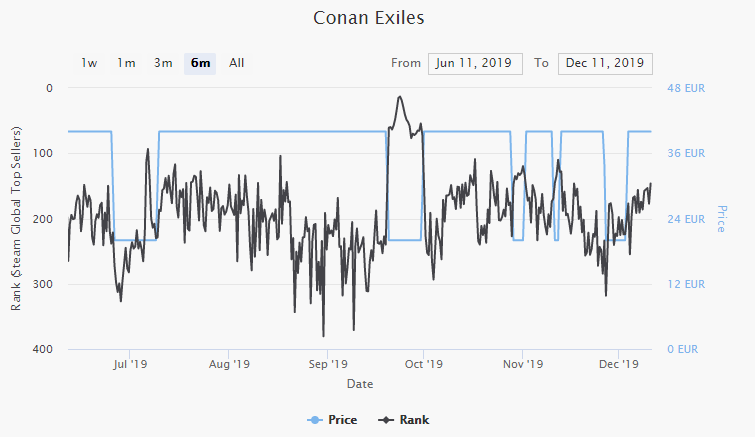Select the 1m zoom range
Viewport: 755px width, 437px height.
tap(126, 63)
